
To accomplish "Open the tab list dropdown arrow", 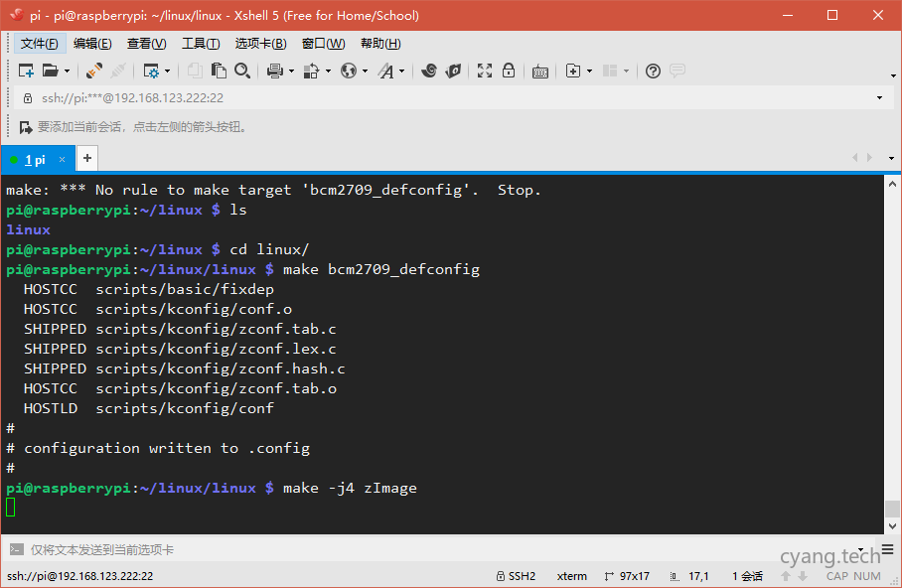I will [891, 159].
